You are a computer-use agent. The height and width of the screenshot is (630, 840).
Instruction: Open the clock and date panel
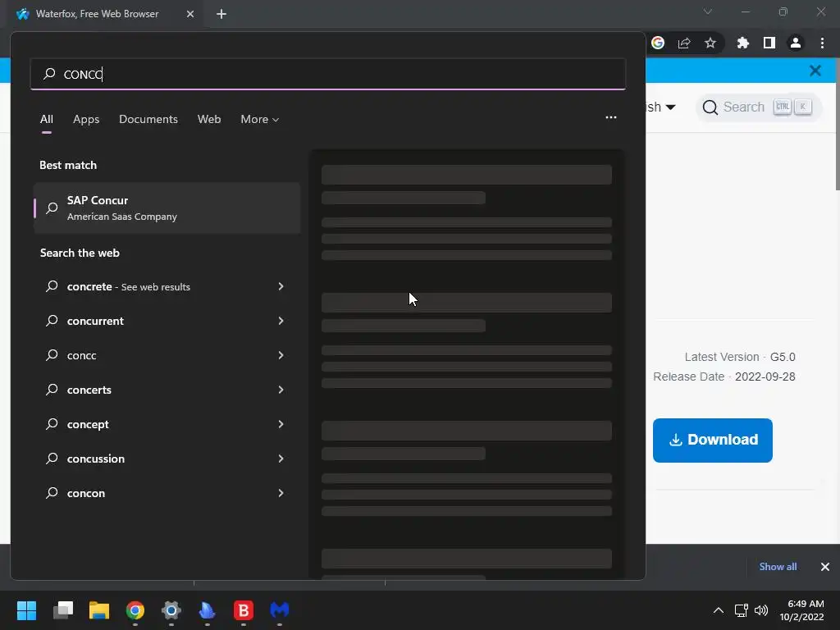click(802, 610)
